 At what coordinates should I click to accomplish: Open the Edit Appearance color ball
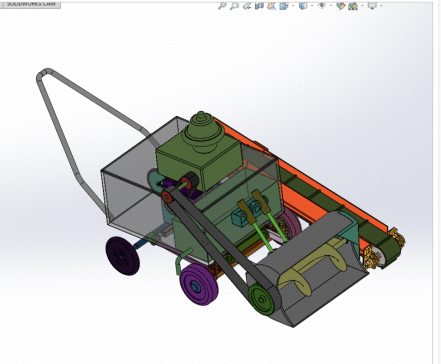pos(340,6)
